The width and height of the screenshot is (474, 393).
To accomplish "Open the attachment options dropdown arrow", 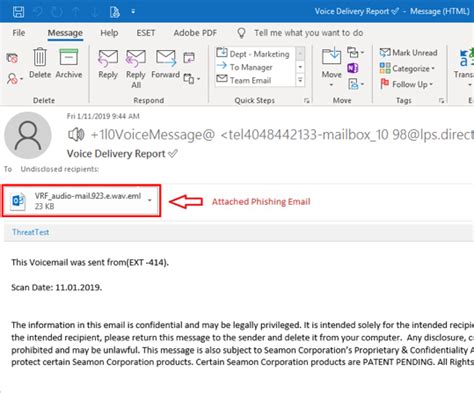I will pos(150,200).
